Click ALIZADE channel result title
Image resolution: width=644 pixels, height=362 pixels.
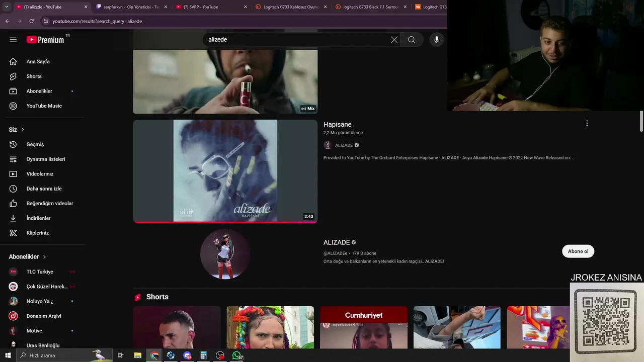click(x=337, y=242)
